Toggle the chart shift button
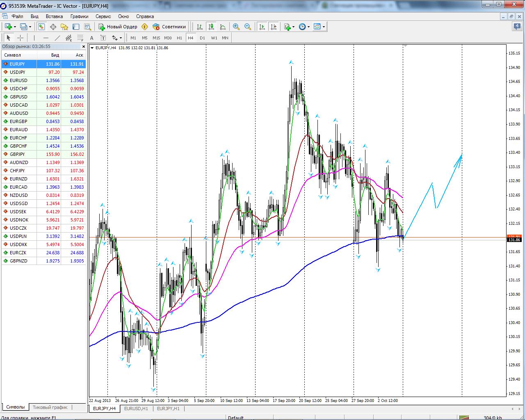The width and height of the screenshot is (525, 420). 274,27
